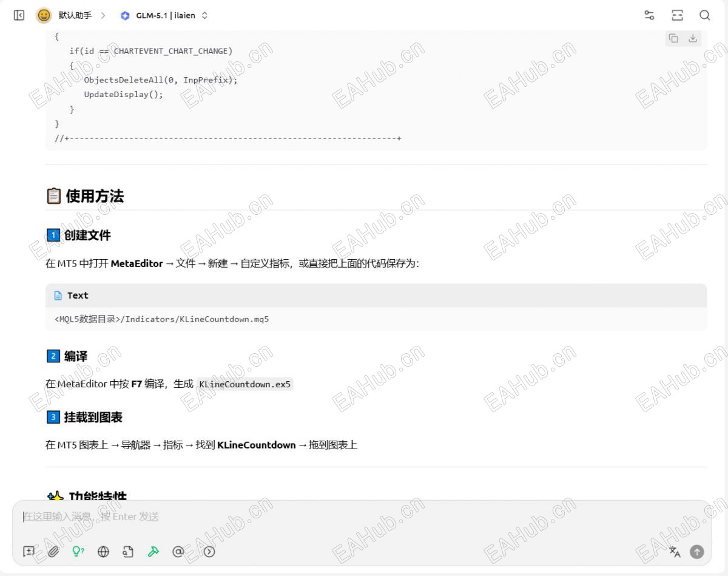Open the knowledge base document icon
The width and height of the screenshot is (728, 576).
(x=128, y=551)
